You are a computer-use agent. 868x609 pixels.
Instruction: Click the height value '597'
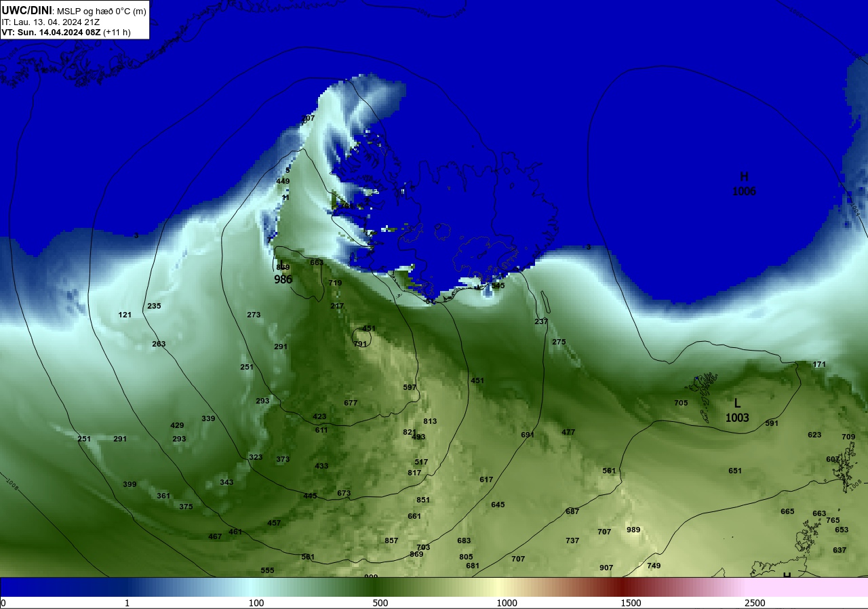click(x=410, y=387)
